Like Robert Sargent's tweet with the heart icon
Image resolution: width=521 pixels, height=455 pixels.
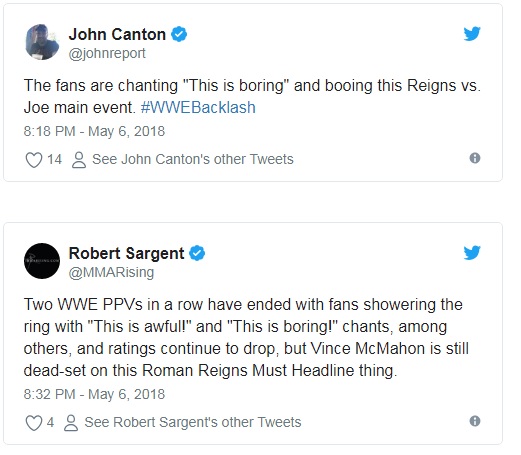coord(34,423)
